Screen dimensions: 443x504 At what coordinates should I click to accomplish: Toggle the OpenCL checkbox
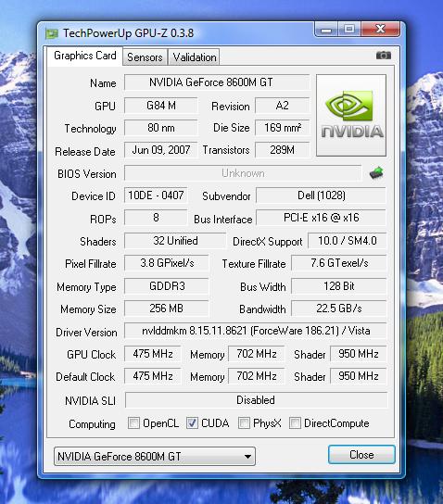[x=133, y=423]
